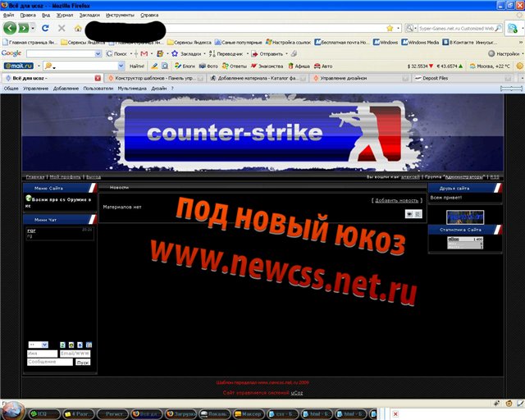The height and width of the screenshot is (420, 525).
Task: Open the Инструменты menu
Action: coord(120,15)
